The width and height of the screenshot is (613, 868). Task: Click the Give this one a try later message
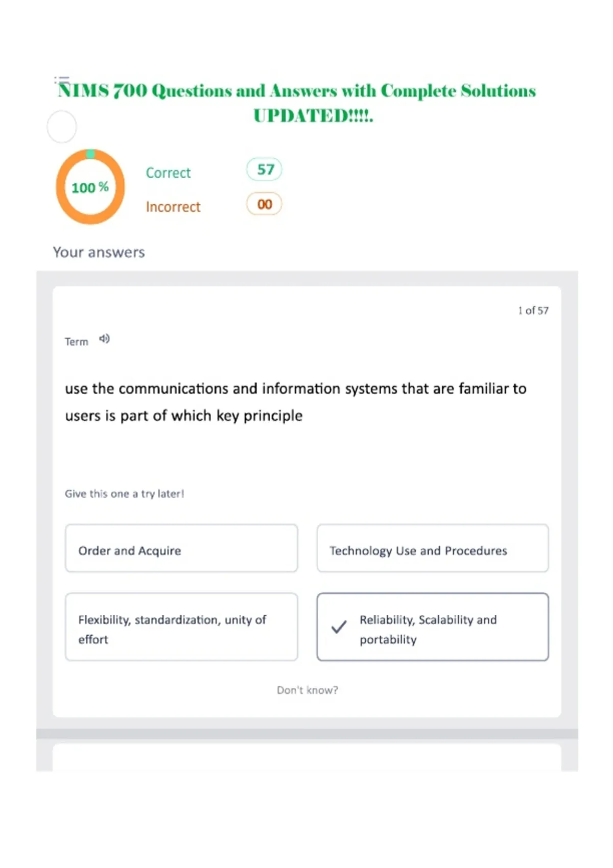tap(124, 494)
